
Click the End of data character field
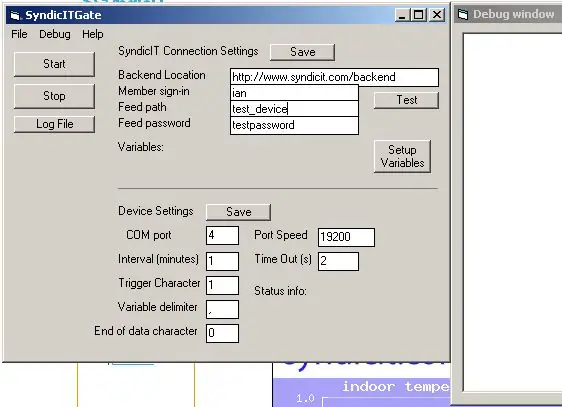pos(222,334)
